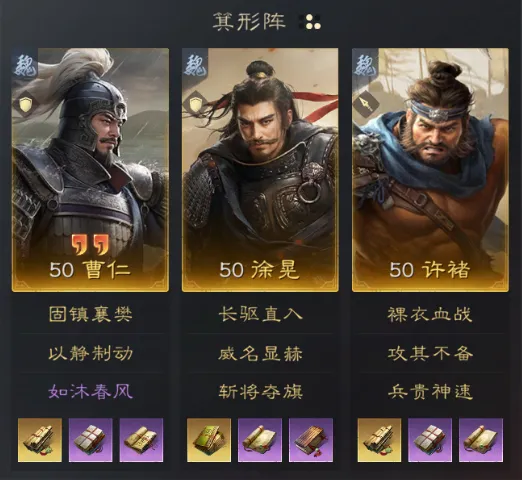
Task: Click the red flame marks on 曹仁's card
Action: pyautogui.click(x=90, y=244)
